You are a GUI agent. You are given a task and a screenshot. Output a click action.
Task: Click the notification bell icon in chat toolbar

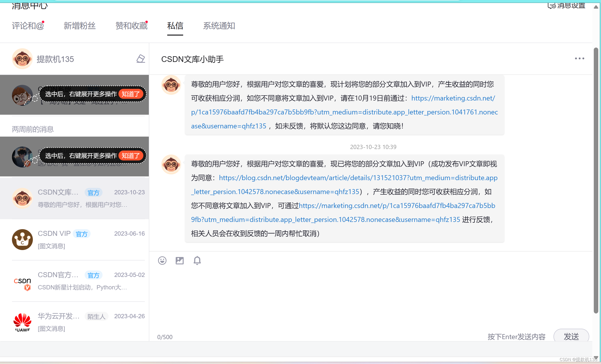tap(197, 260)
